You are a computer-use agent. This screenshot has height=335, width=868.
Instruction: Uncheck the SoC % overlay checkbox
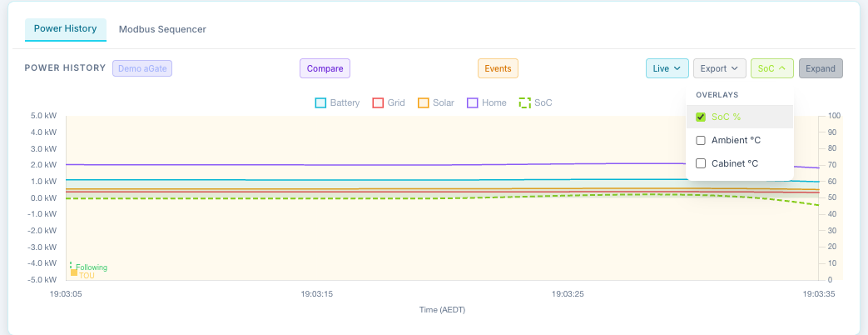coord(700,117)
